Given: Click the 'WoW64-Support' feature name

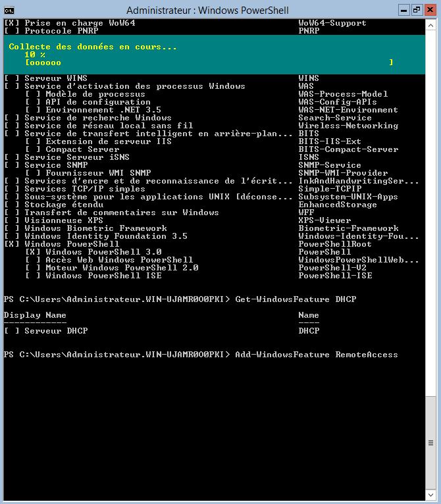Looking at the screenshot, I should pos(332,23).
